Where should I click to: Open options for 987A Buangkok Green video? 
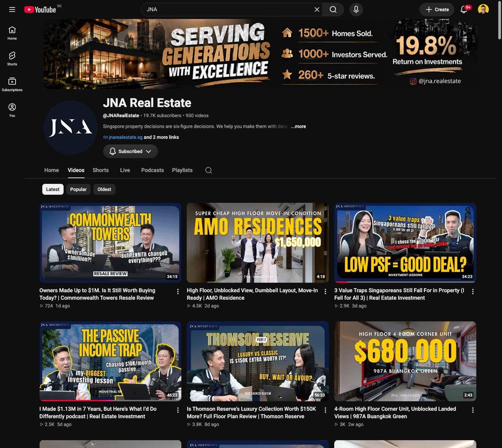tap(473, 410)
